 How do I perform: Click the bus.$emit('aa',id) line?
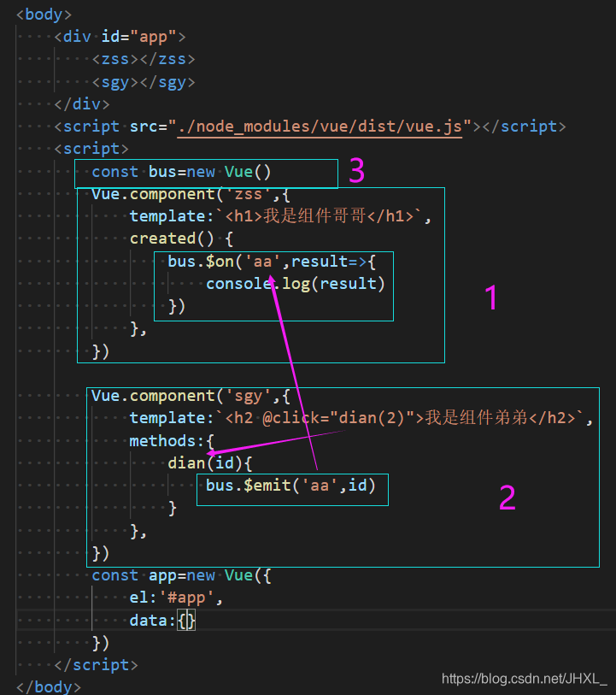point(290,486)
